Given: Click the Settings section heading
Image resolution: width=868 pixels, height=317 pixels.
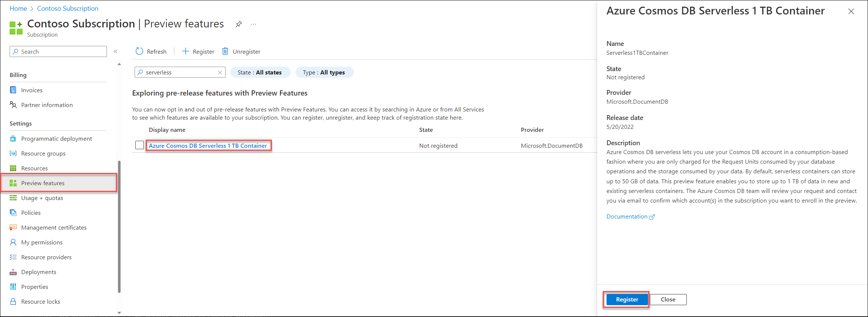Looking at the screenshot, I should (x=21, y=124).
